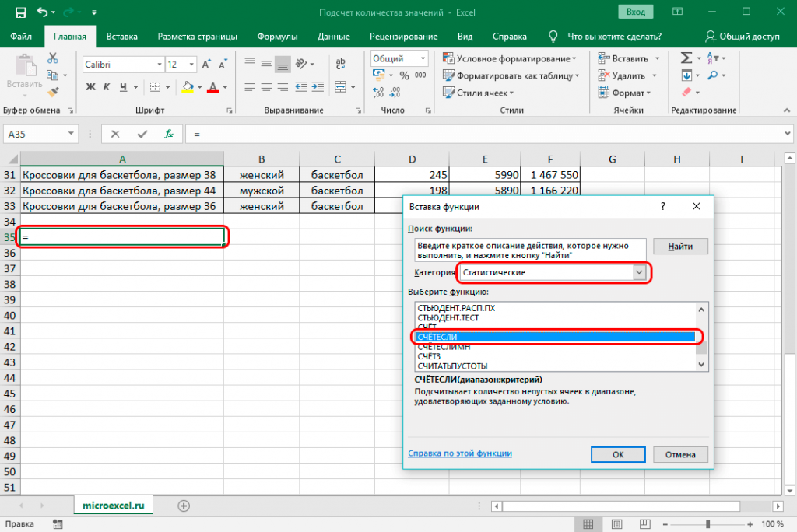Switch to the Формулы ribbon tab
Screen dimensions: 797x532
[x=277, y=37]
